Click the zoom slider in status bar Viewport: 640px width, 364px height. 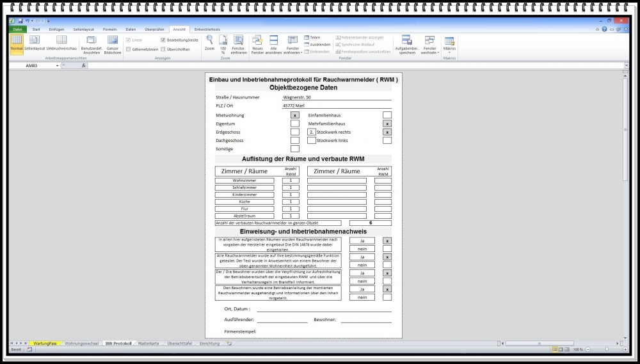point(605,350)
